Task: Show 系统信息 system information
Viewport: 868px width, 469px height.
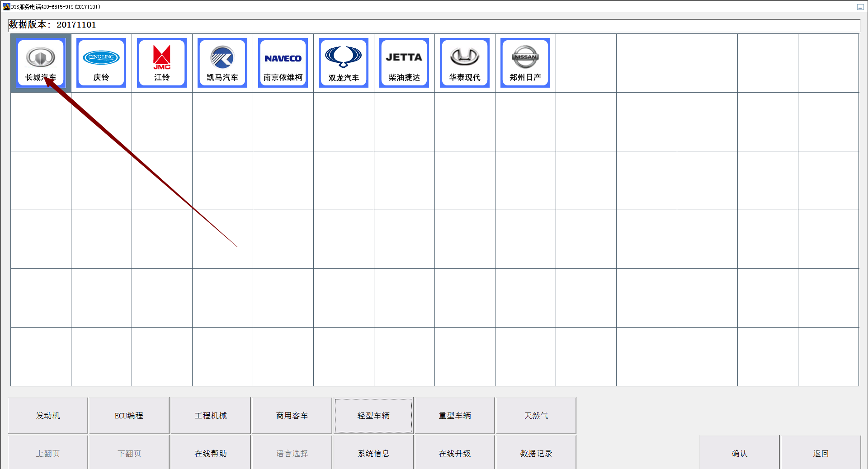Action: pos(373,453)
